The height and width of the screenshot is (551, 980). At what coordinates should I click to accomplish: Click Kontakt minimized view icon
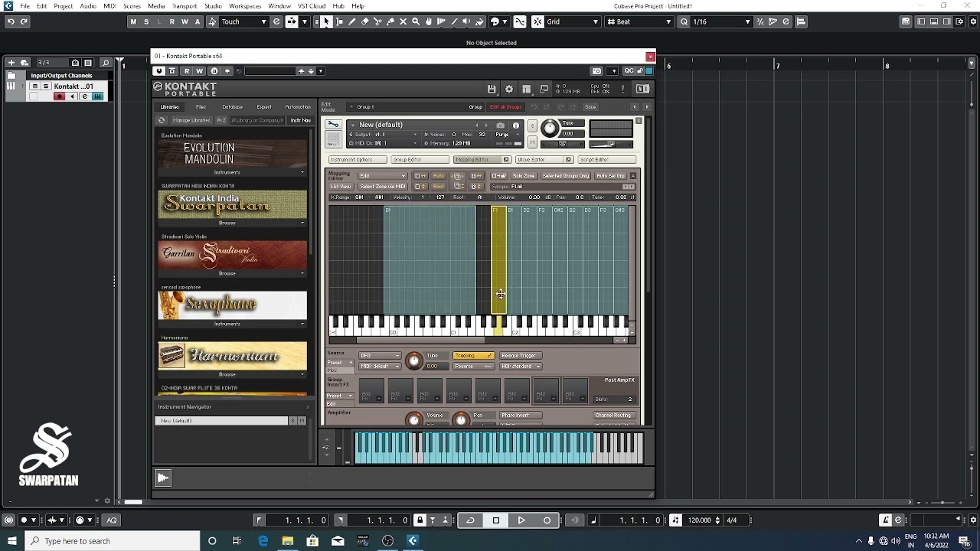pos(544,89)
